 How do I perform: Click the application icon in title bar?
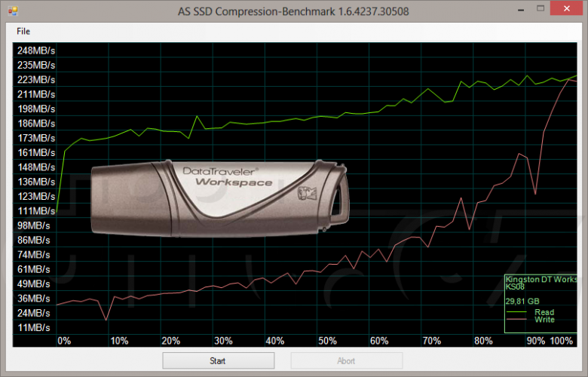pyautogui.click(x=13, y=11)
